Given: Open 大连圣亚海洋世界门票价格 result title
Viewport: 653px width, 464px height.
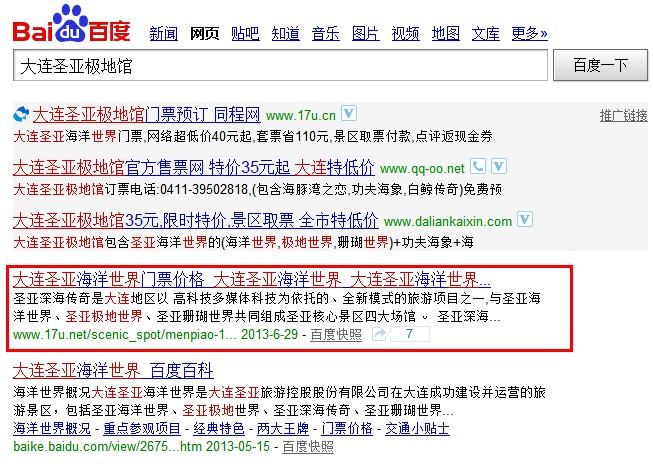Looking at the screenshot, I should pos(252,279).
